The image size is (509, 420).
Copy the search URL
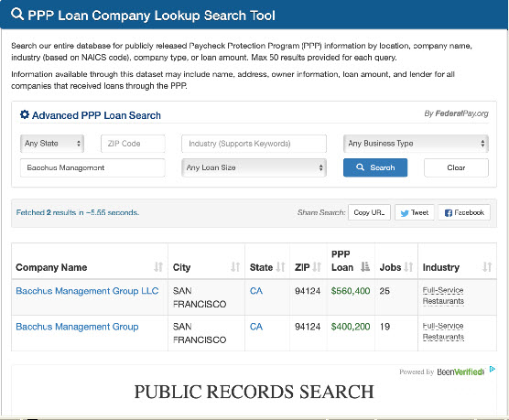click(369, 212)
